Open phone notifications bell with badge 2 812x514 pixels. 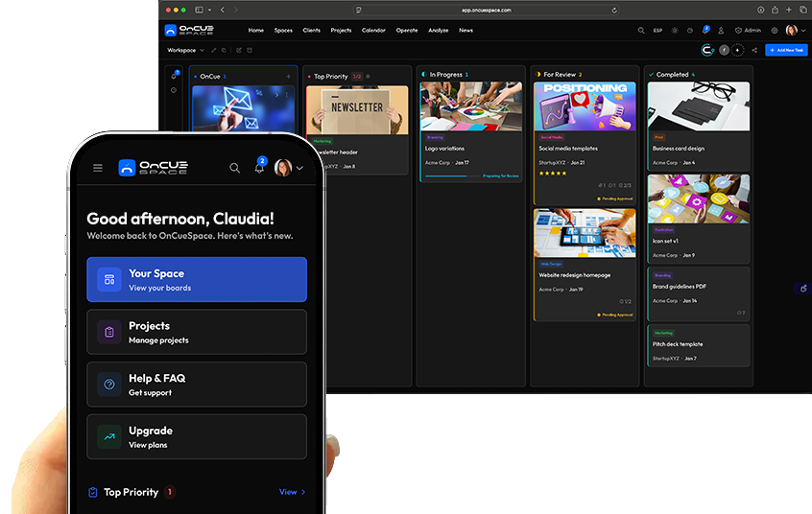[x=259, y=167]
